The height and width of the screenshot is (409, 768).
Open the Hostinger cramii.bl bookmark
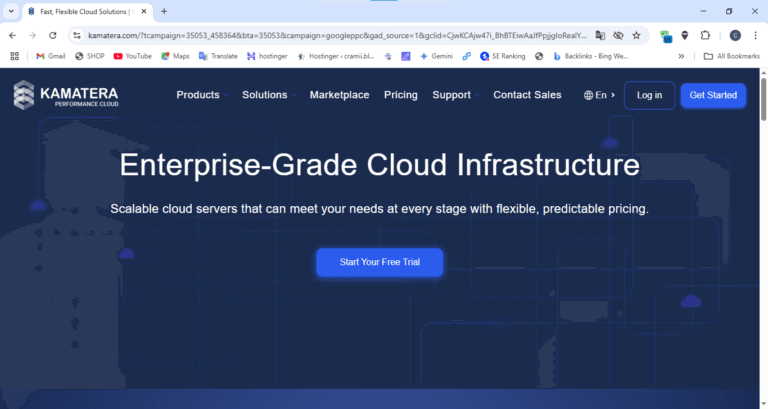click(336, 56)
